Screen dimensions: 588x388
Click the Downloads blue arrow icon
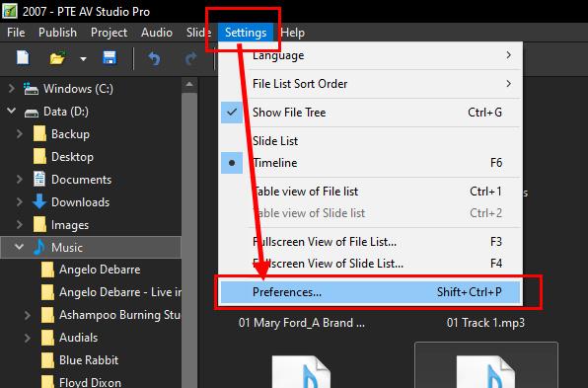39,201
